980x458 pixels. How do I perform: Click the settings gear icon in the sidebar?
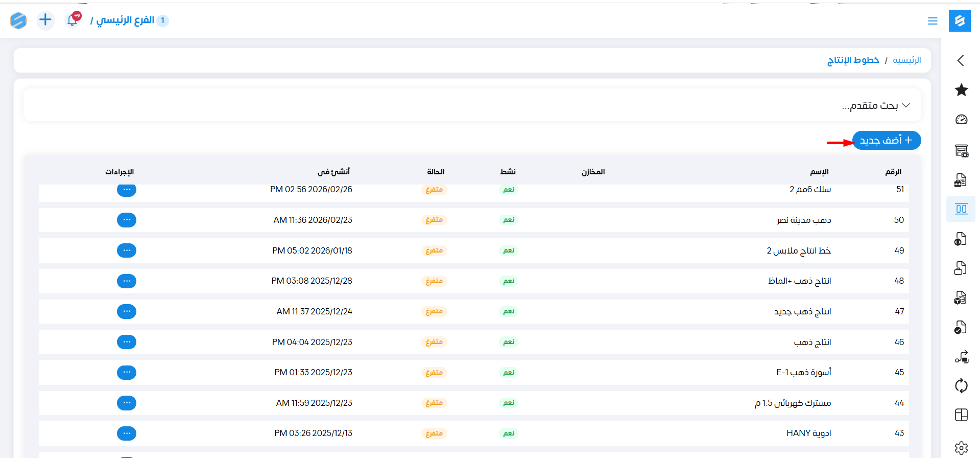click(x=961, y=448)
